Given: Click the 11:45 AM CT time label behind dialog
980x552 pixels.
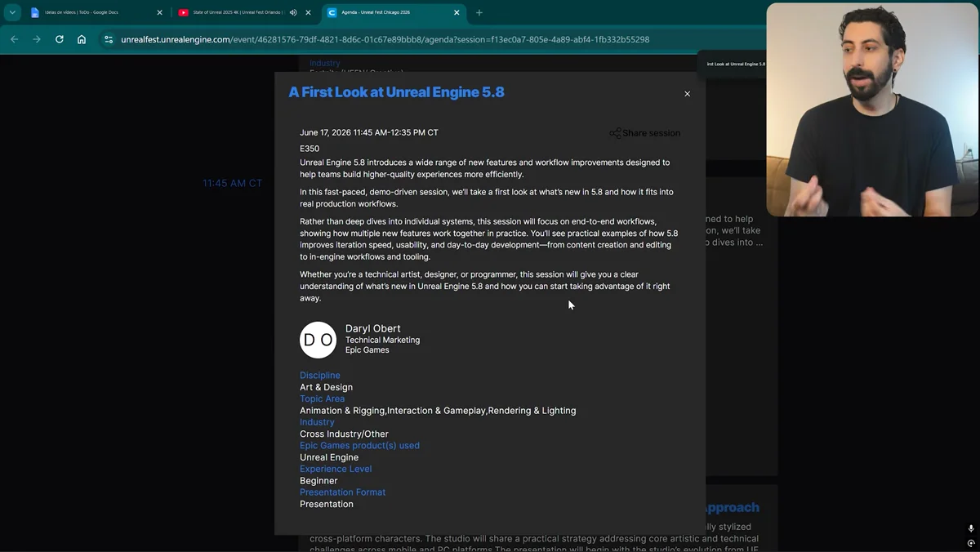Looking at the screenshot, I should click(x=233, y=183).
